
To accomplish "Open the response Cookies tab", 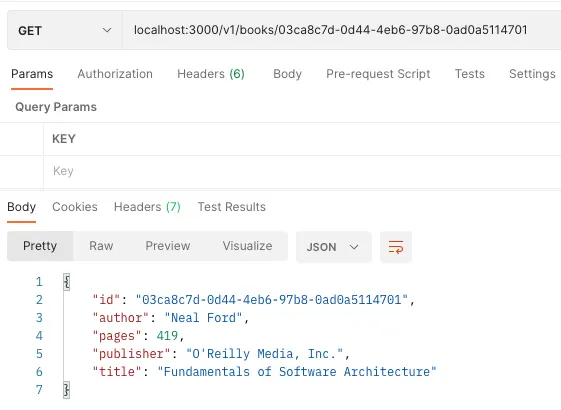I will [75, 207].
